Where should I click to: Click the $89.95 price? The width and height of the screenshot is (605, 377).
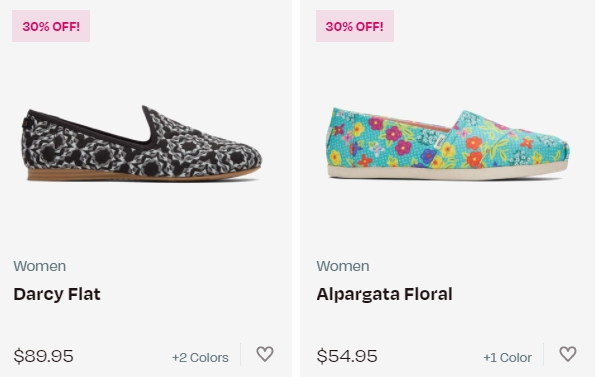pos(43,356)
